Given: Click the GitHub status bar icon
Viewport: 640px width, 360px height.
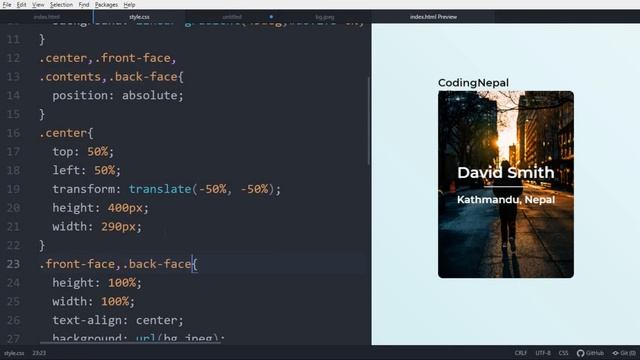Looking at the screenshot, I should (590, 353).
